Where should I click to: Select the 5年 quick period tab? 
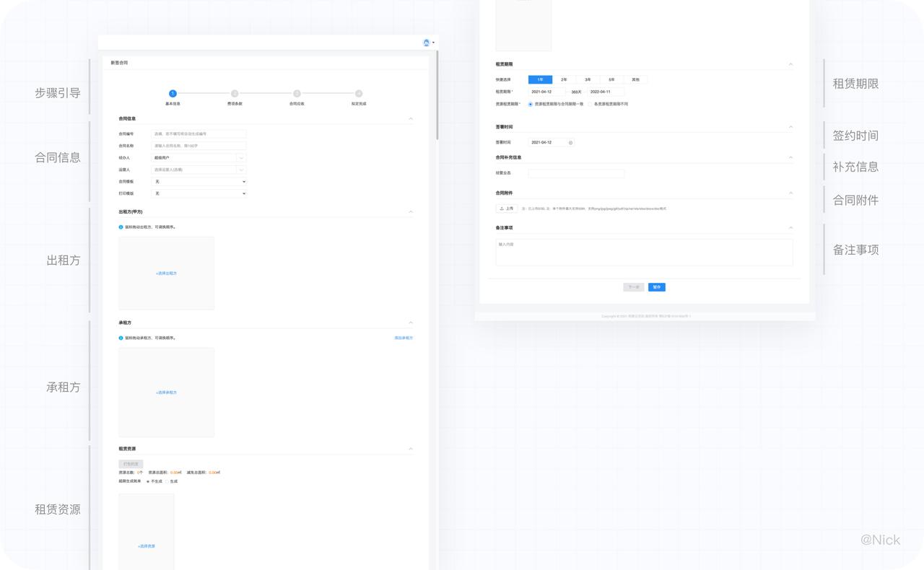[611, 79]
